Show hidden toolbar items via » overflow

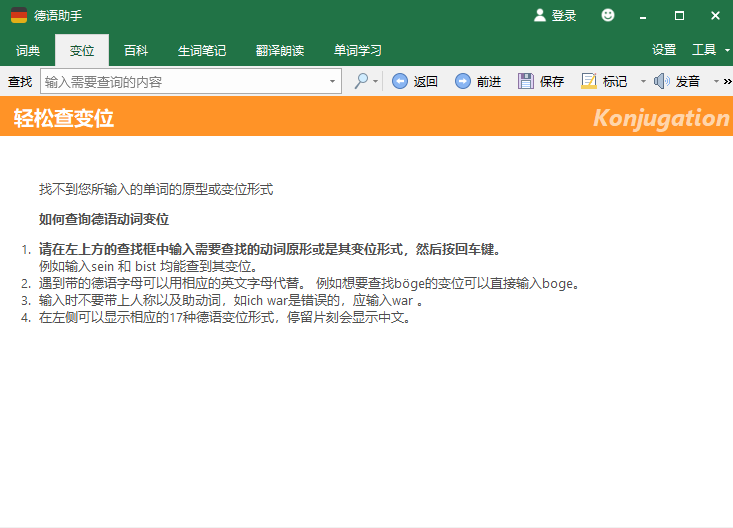(x=727, y=81)
